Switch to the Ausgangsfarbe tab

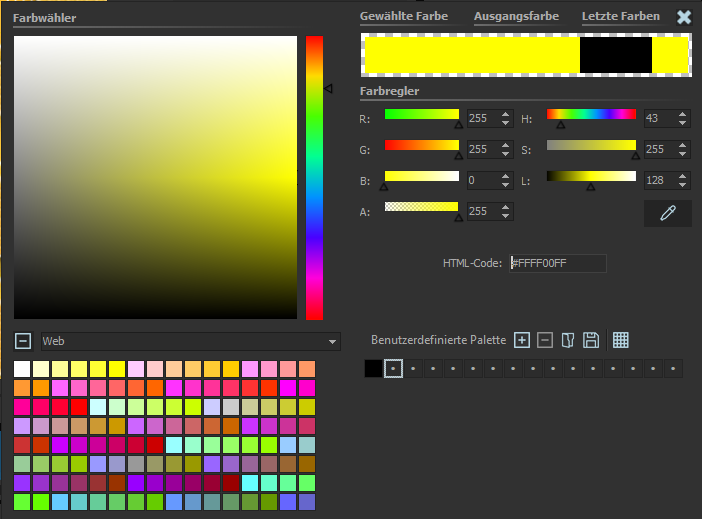517,17
